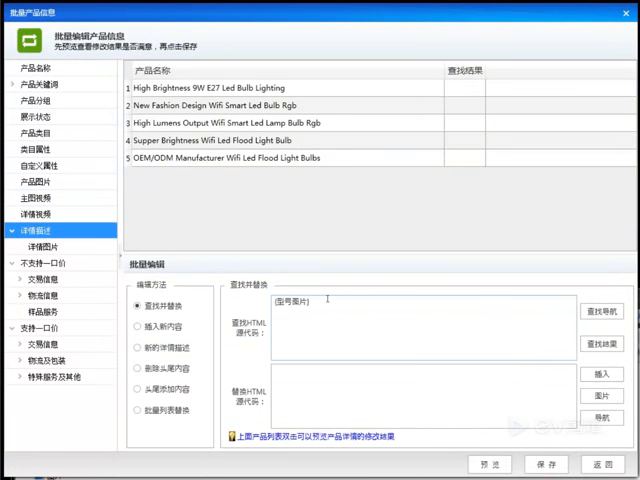
Task: Select the 查找并替换 radio option
Action: [x=137, y=306]
